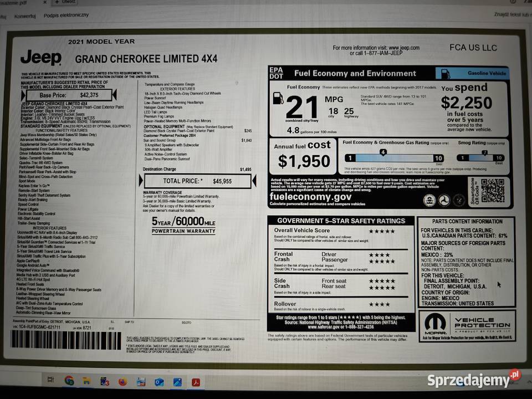Click the Znajdź tekst search field
Screen dimensions: 532x399
pyautogui.click(x=513, y=14)
